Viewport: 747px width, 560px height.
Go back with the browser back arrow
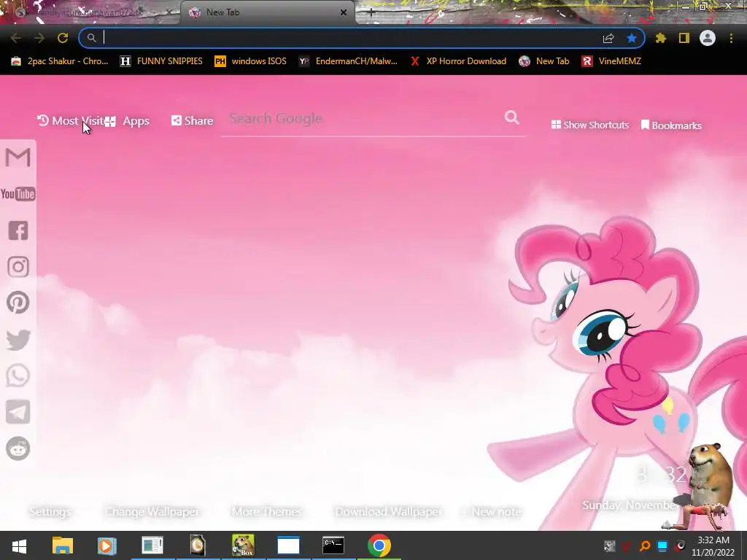click(x=16, y=38)
